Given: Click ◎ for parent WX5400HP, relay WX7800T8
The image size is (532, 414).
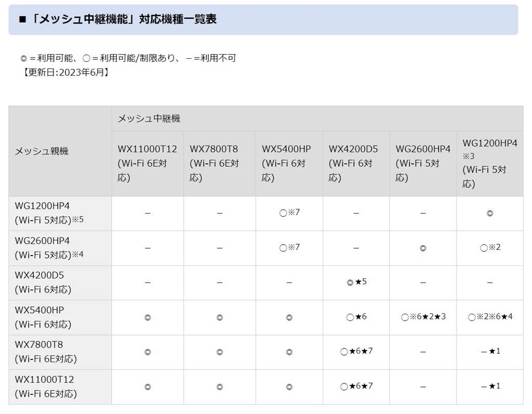Looking at the screenshot, I should pyautogui.click(x=220, y=317).
